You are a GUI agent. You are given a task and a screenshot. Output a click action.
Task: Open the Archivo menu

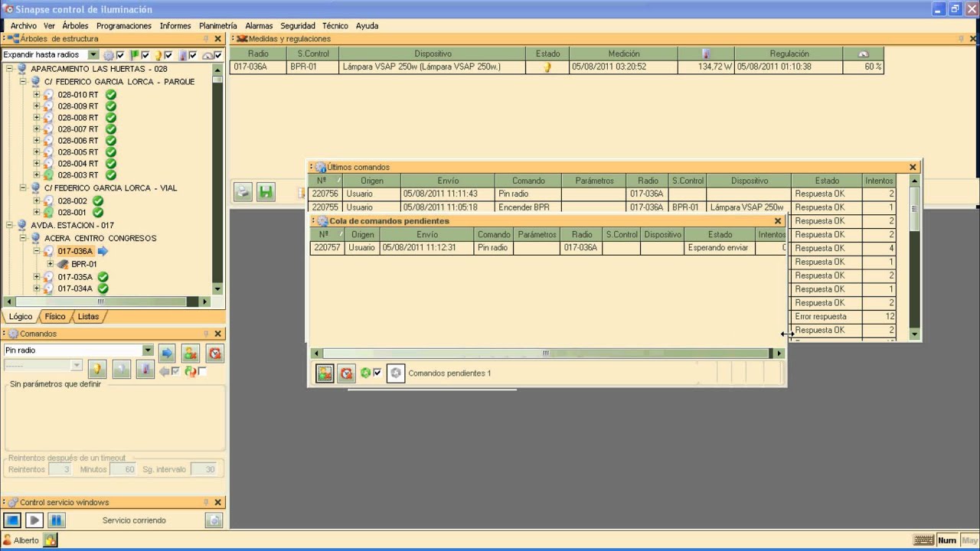(x=24, y=25)
